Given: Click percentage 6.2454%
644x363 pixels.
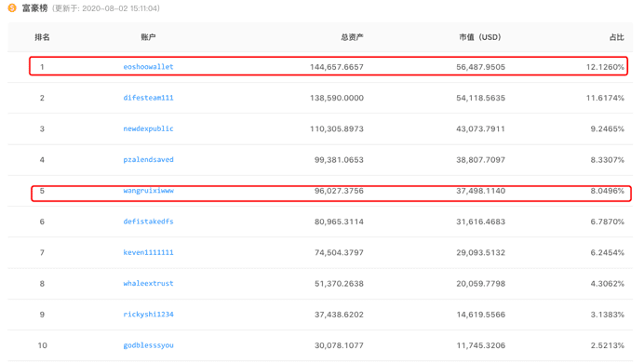Looking at the screenshot, I should (608, 252).
